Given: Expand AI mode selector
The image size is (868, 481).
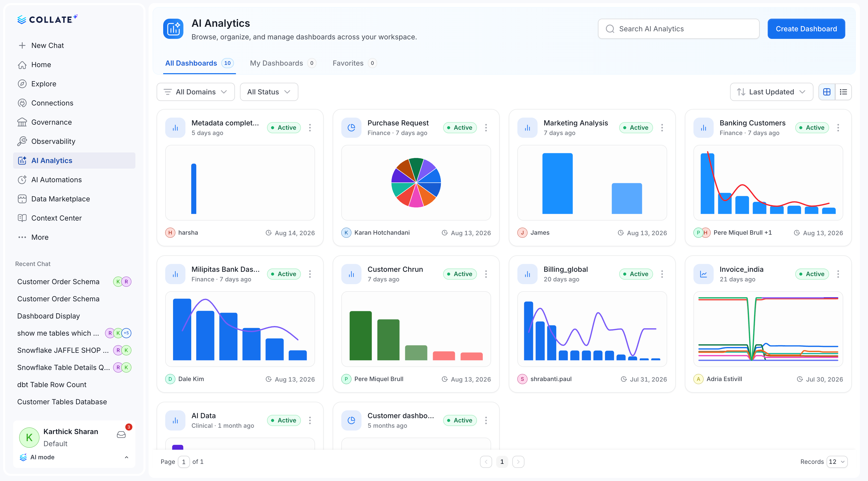Looking at the screenshot, I should click(x=74, y=457).
